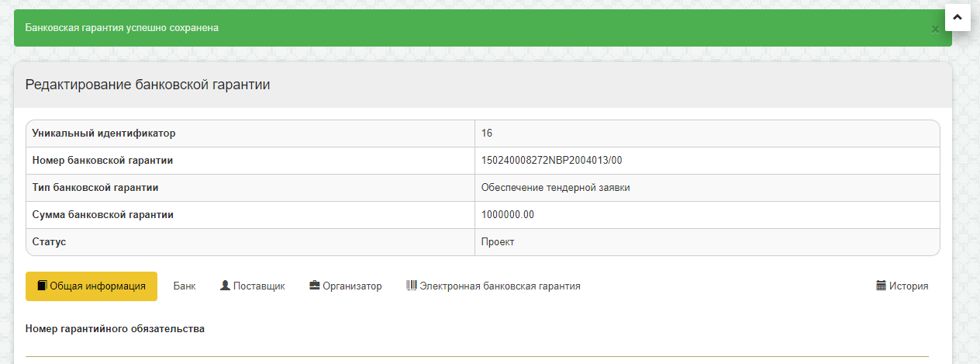This screenshot has width=980, height=364.
Task: Click the Редактирование банковской гарантии panel heading
Action: coord(148,85)
